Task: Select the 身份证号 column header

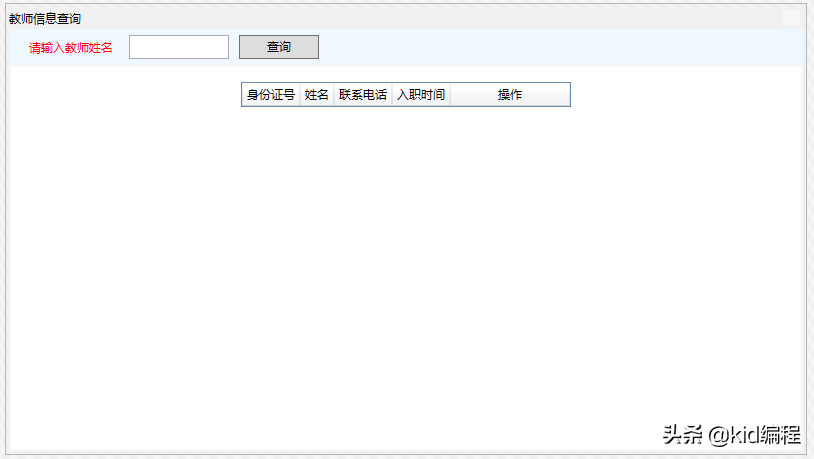Action: [271, 94]
